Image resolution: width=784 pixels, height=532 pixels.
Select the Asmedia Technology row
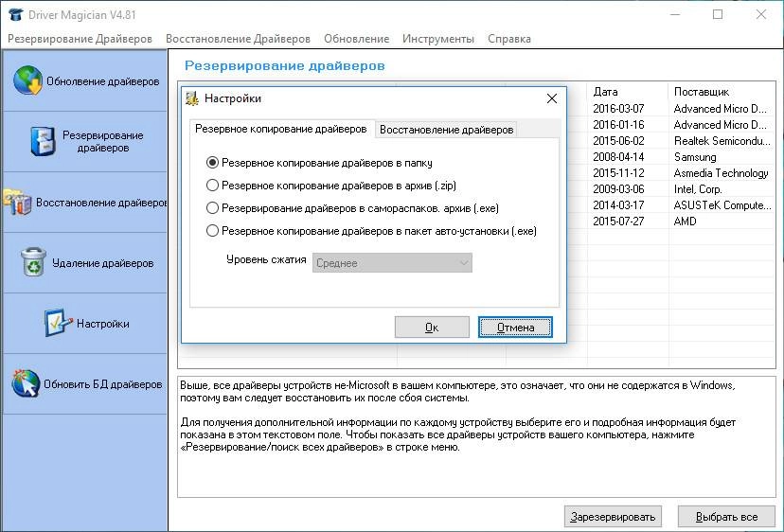click(x=721, y=173)
